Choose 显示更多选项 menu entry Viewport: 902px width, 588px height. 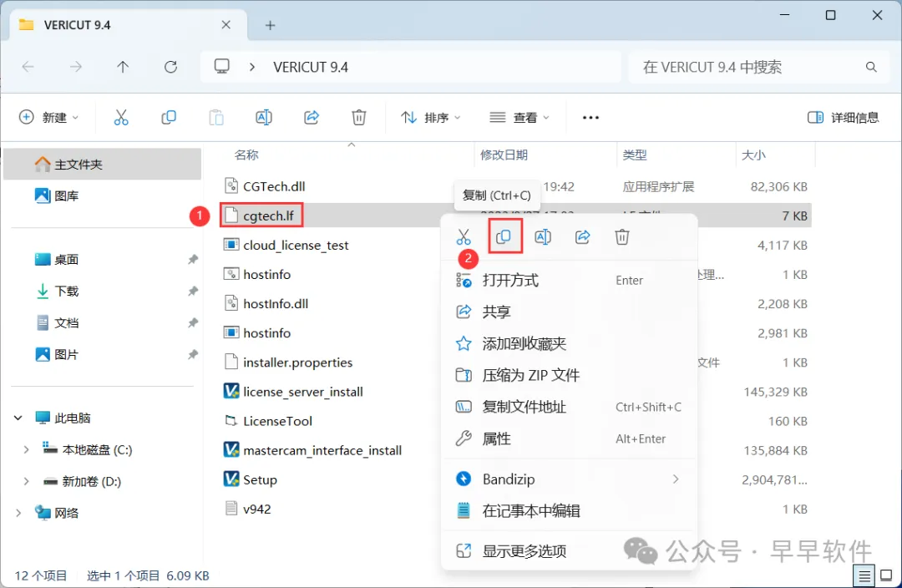[x=570, y=550]
